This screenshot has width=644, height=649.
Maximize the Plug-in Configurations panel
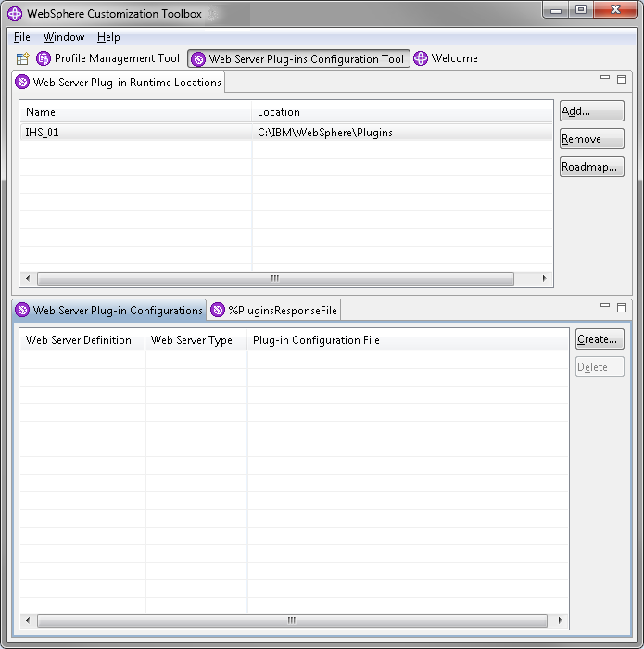coord(622,308)
